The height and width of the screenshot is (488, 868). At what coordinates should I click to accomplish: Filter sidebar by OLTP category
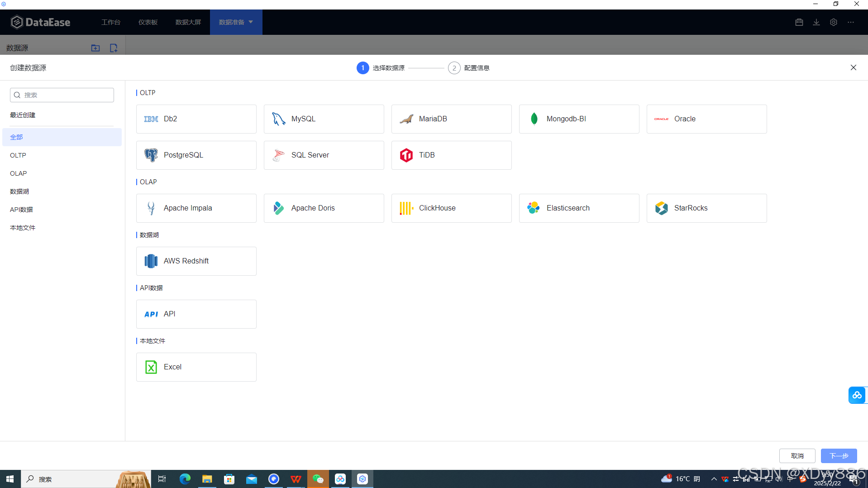[62, 155]
